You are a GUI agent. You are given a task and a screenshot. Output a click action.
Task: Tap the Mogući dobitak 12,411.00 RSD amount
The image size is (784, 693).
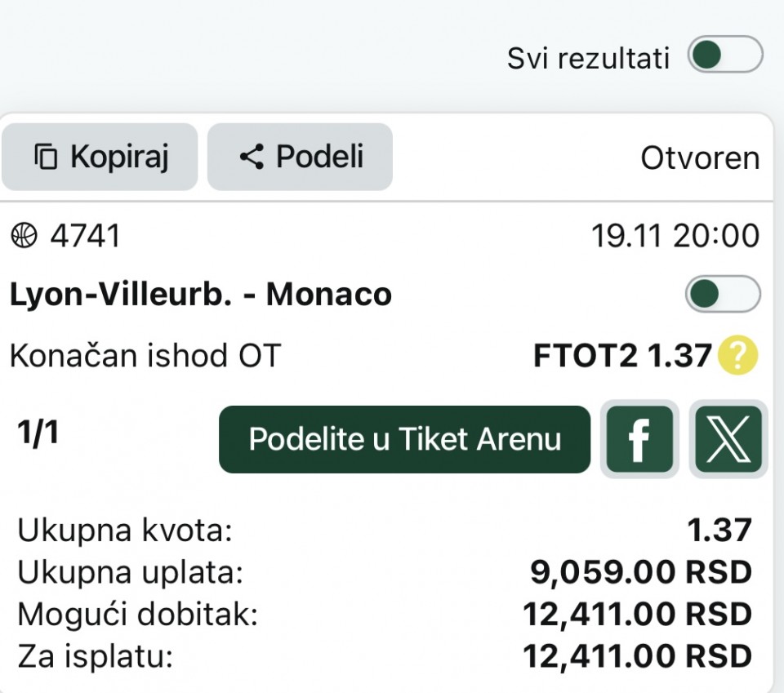[x=637, y=615]
